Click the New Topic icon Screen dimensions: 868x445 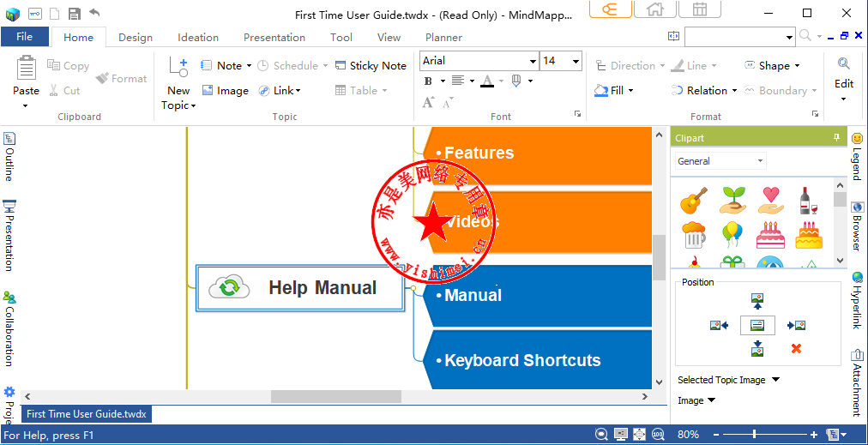pyautogui.click(x=178, y=68)
